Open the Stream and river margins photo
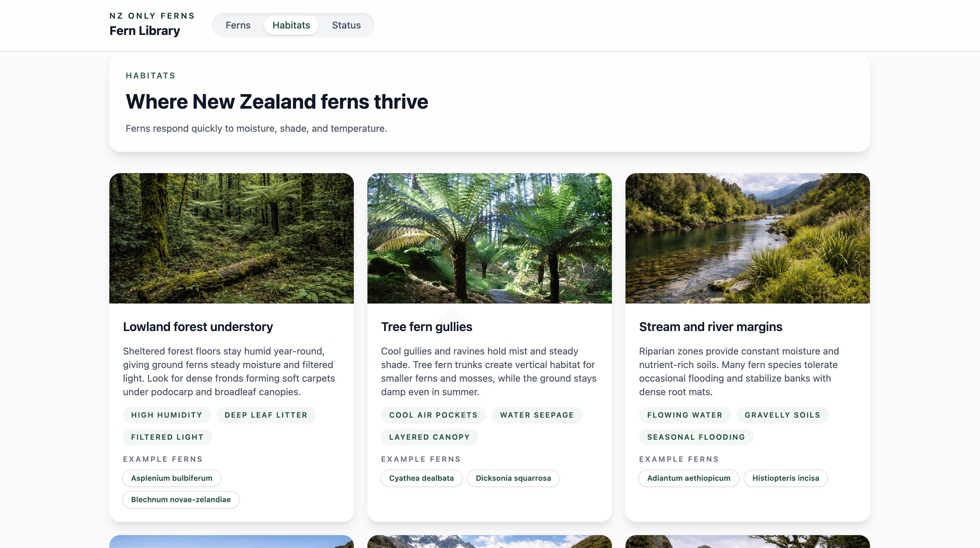 point(747,238)
